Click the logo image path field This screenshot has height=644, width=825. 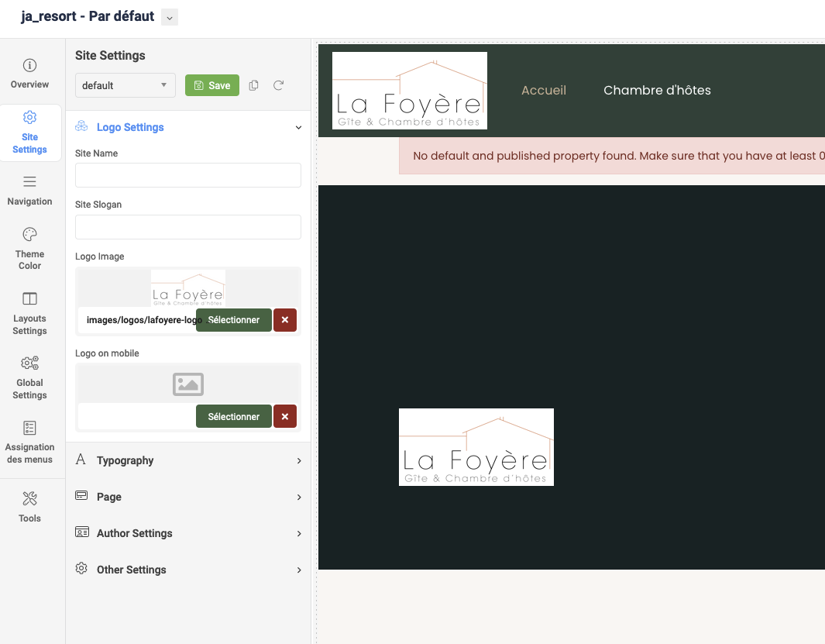click(x=137, y=320)
